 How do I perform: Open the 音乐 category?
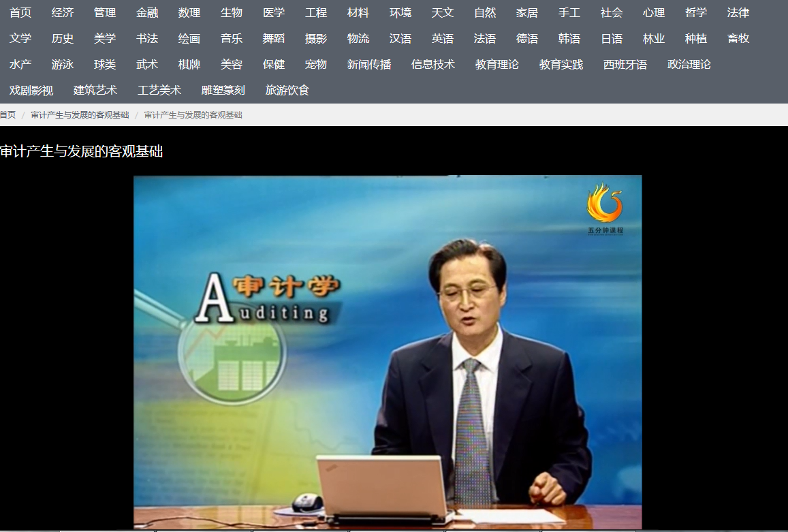232,39
